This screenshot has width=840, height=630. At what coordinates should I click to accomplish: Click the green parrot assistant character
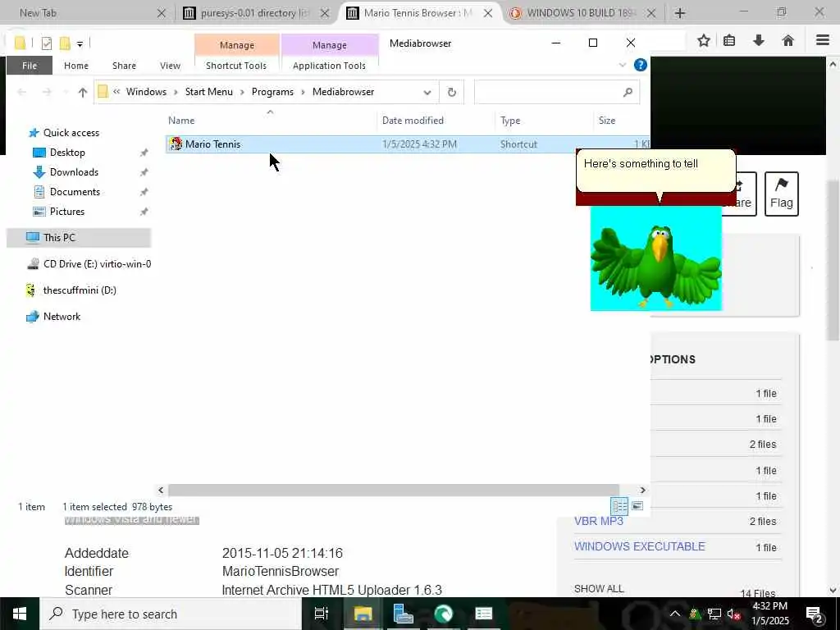655,258
